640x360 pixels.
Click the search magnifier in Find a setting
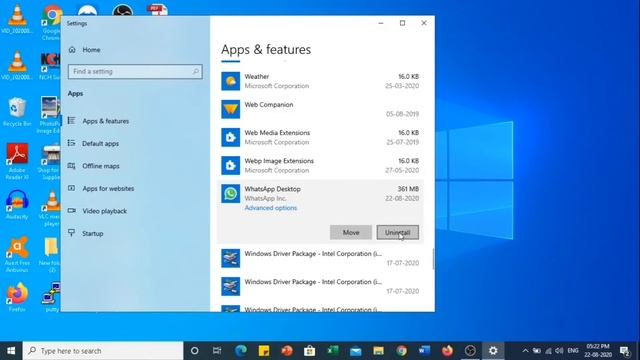(196, 71)
